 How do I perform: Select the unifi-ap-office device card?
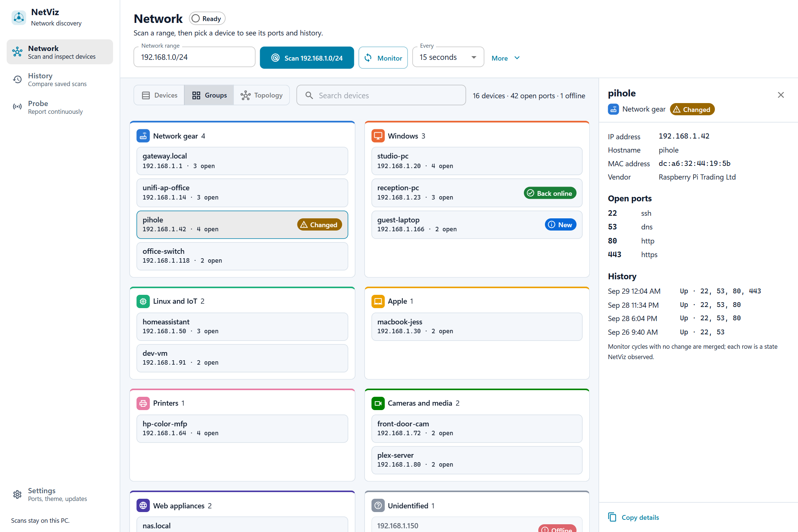point(242,192)
